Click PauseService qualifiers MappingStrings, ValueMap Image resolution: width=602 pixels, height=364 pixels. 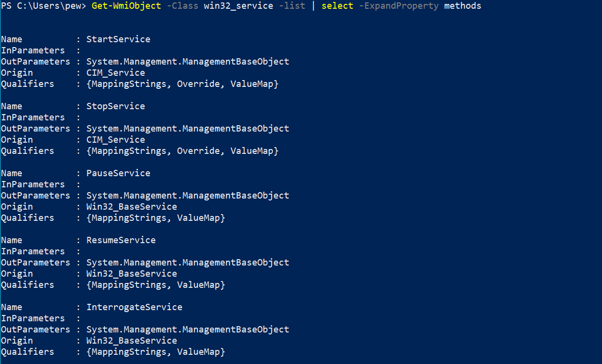point(156,218)
